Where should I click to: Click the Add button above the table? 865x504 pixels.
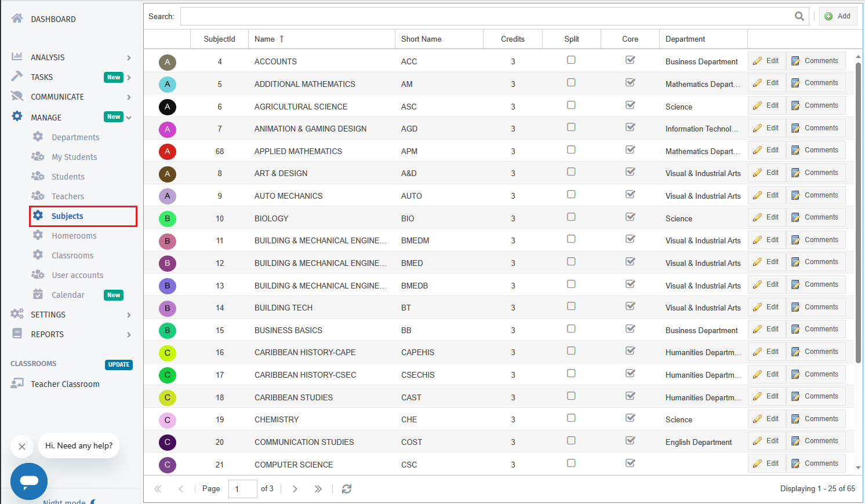837,16
